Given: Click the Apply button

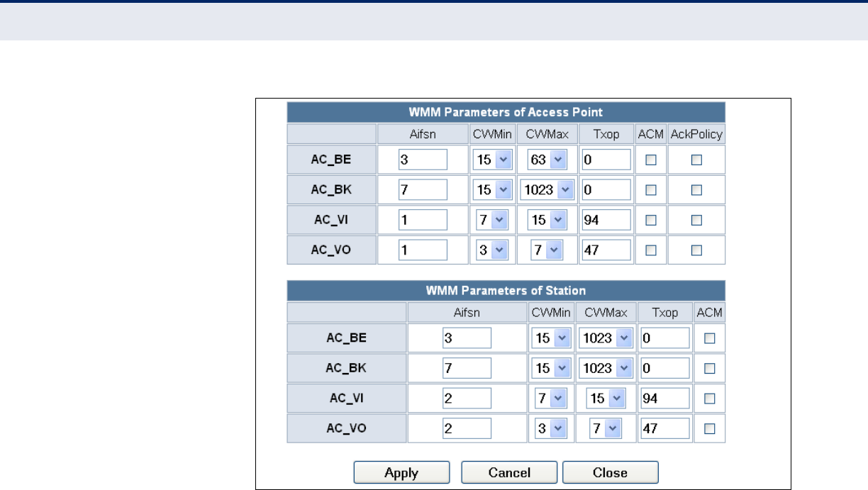Looking at the screenshot, I should (401, 473).
